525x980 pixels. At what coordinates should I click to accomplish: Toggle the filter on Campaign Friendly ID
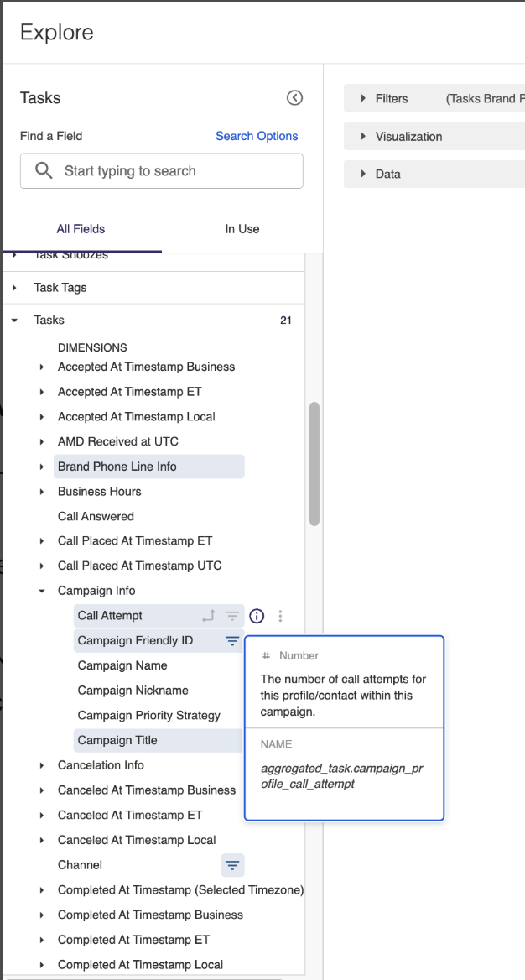coord(232,640)
